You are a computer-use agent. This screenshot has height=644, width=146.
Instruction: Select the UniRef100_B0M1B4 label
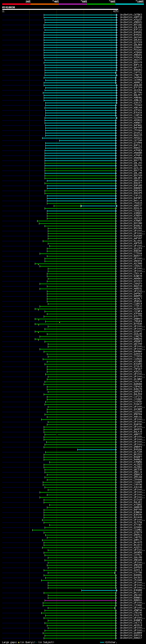tap(131, 450)
